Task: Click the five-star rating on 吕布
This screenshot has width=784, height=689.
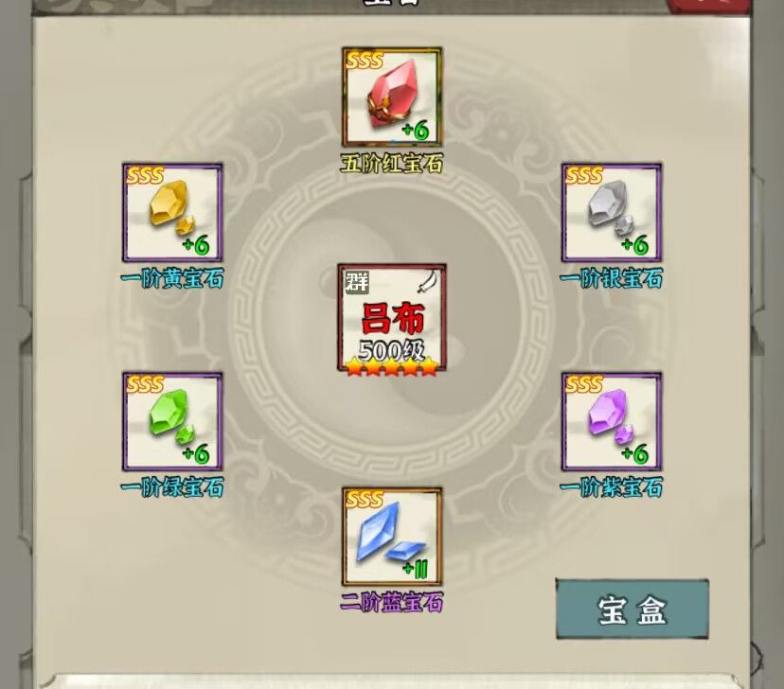Action: [x=392, y=368]
